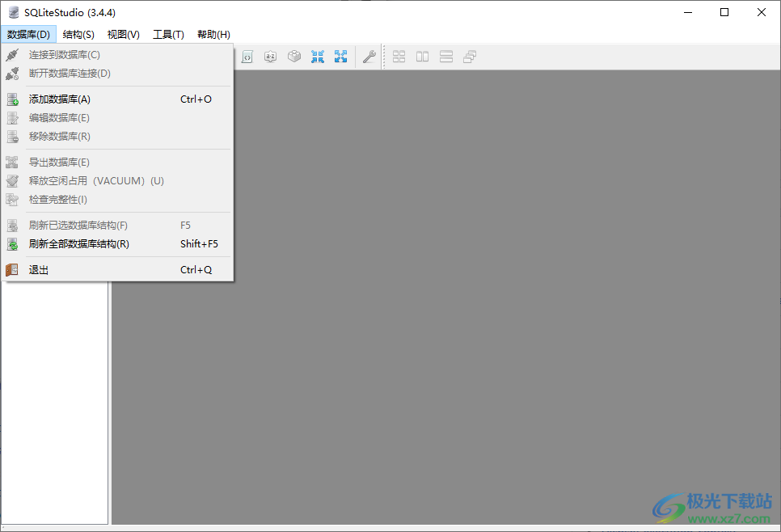This screenshot has height=532, width=781.
Task: Click the tile windows horizontally icon
Action: tap(445, 56)
